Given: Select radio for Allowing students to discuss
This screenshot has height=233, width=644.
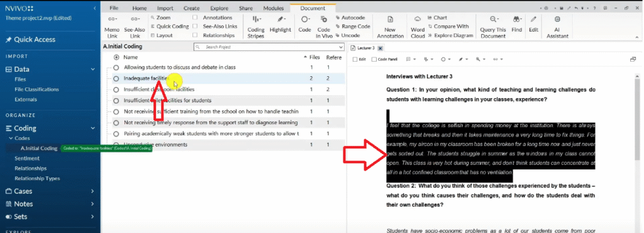Looking at the screenshot, I should [116, 67].
